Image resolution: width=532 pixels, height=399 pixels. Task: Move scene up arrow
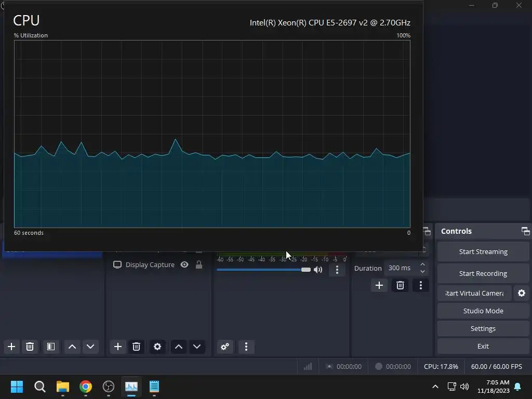[x=72, y=347]
